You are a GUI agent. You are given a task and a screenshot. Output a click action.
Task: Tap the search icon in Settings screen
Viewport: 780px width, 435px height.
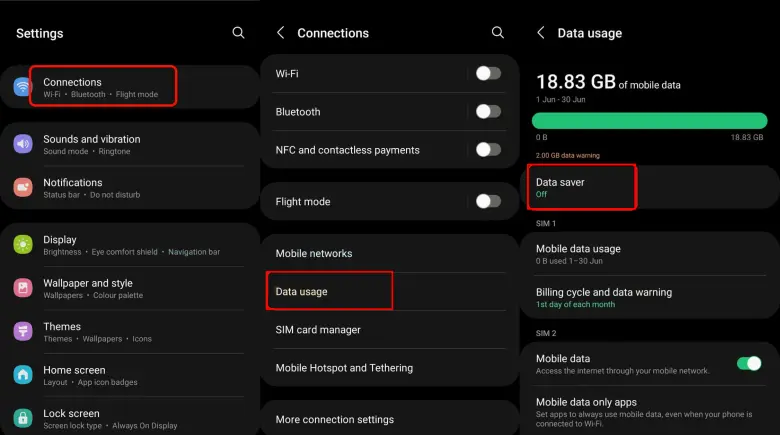[x=238, y=33]
